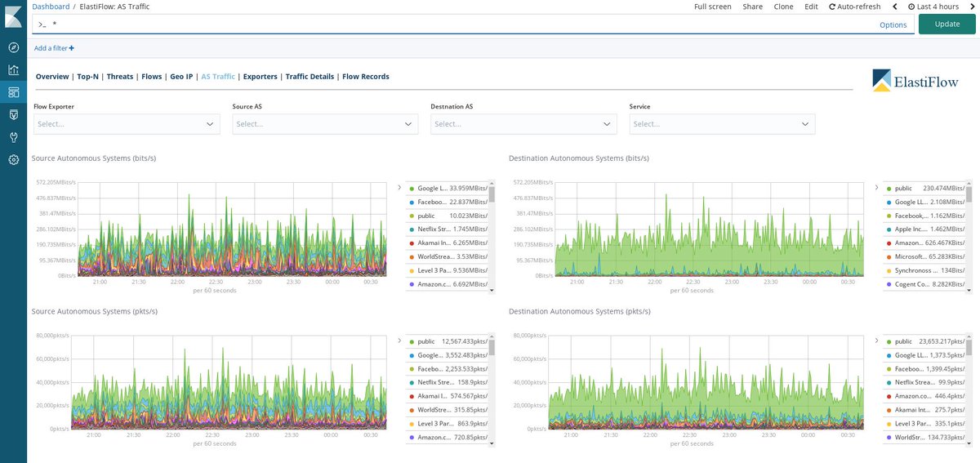The height and width of the screenshot is (463, 980).
Task: Go to the previous time window arrow
Action: [895, 7]
